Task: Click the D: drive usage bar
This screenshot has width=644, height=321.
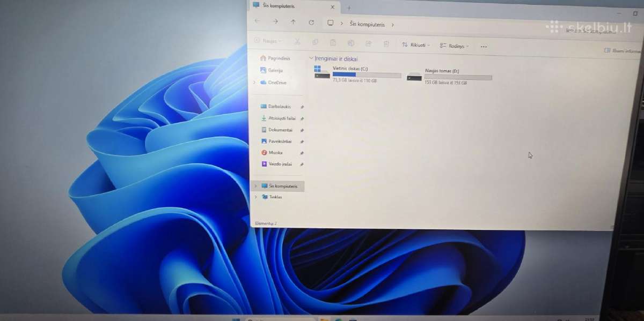Action: tap(458, 77)
